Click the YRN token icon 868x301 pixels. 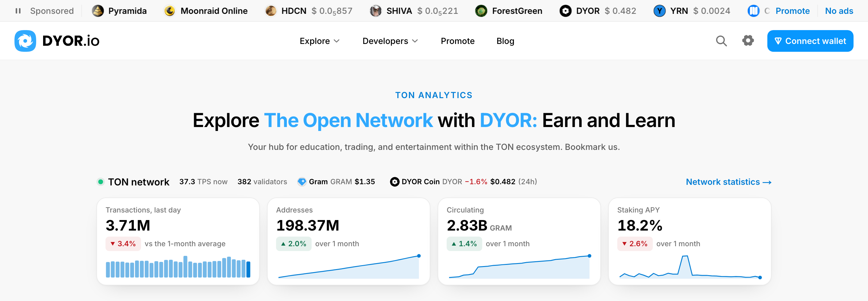(659, 11)
